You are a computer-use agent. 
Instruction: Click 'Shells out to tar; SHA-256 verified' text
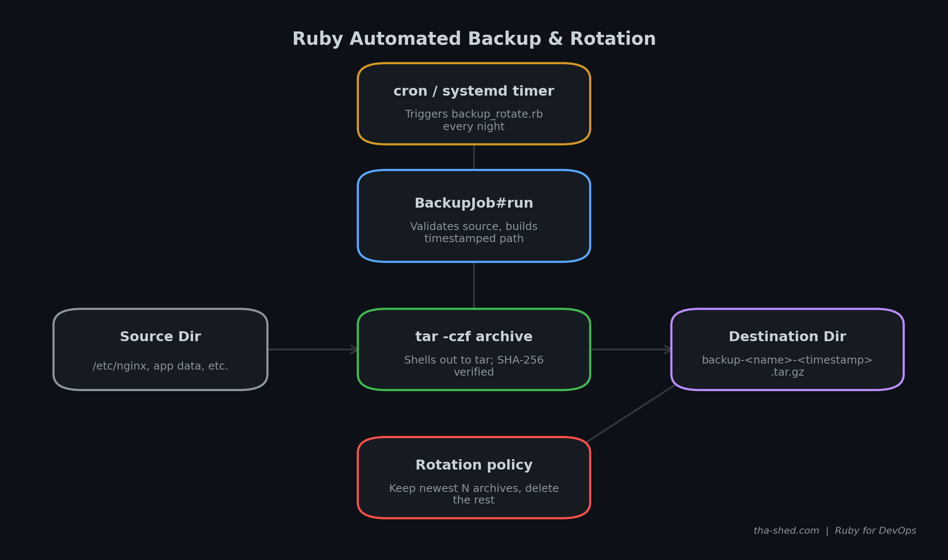click(x=474, y=366)
